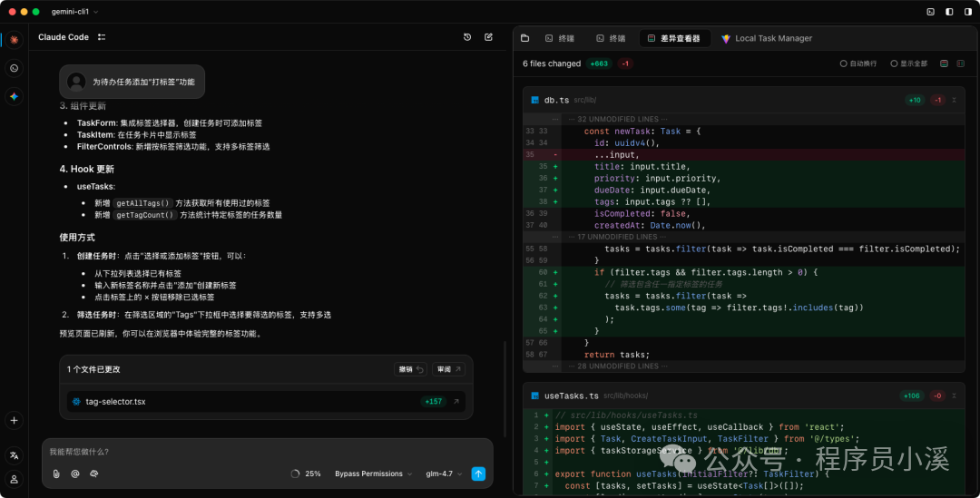Image resolution: width=980 pixels, height=498 pixels.
Task: Open the chat history clock icon
Action: [467, 37]
